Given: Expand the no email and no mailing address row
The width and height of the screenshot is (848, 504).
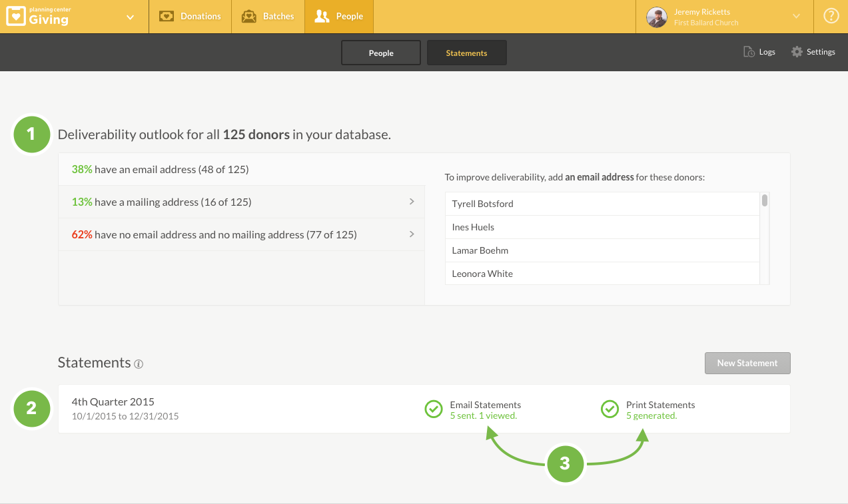Looking at the screenshot, I should coord(412,234).
